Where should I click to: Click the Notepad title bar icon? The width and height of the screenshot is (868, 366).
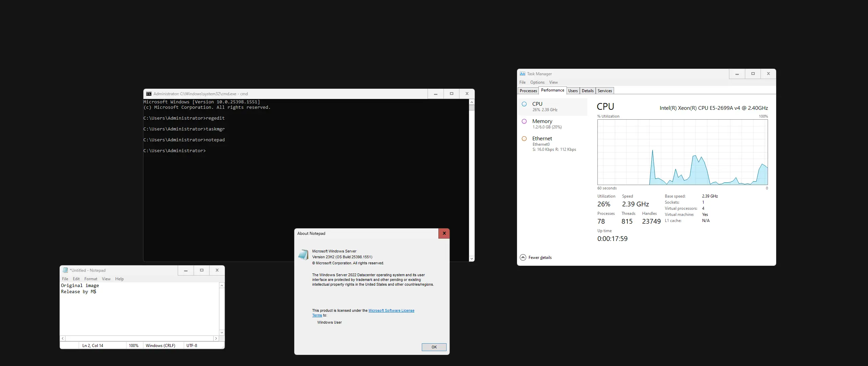pos(65,270)
